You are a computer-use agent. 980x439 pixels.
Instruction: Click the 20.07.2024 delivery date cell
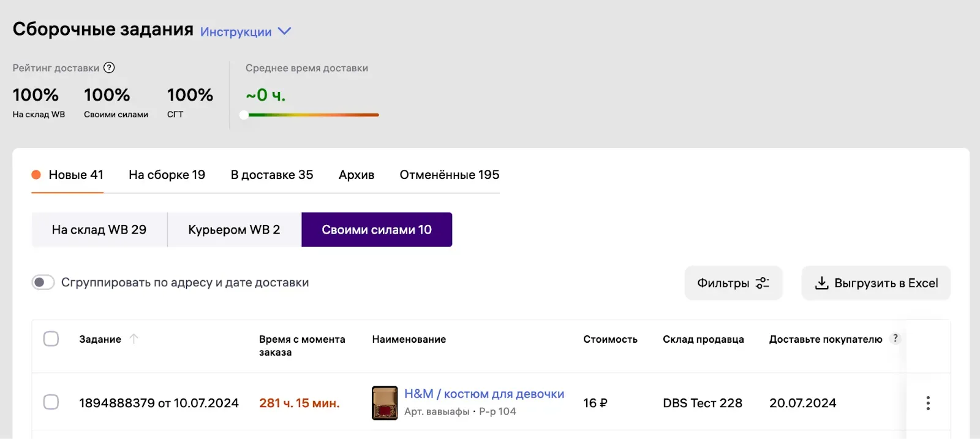click(x=802, y=403)
